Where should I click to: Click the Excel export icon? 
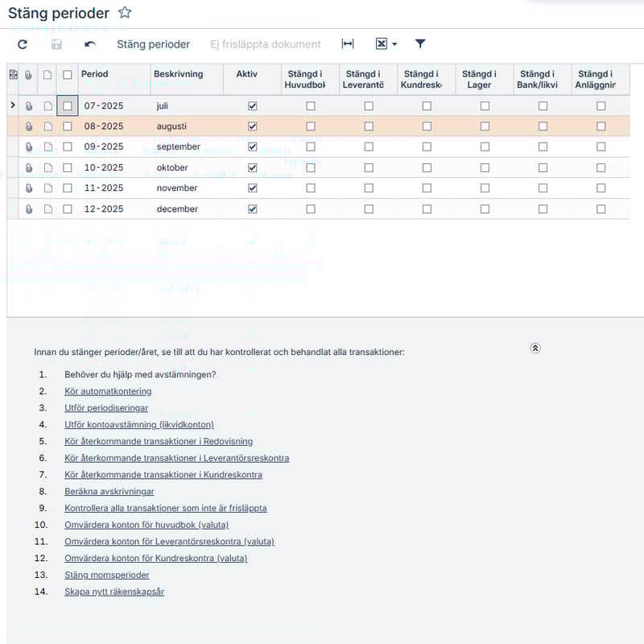tap(382, 44)
